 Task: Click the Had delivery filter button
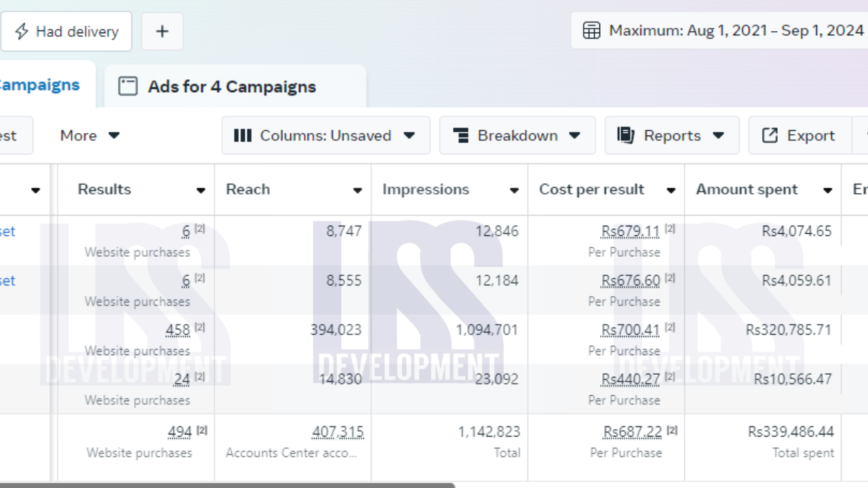[x=66, y=31]
